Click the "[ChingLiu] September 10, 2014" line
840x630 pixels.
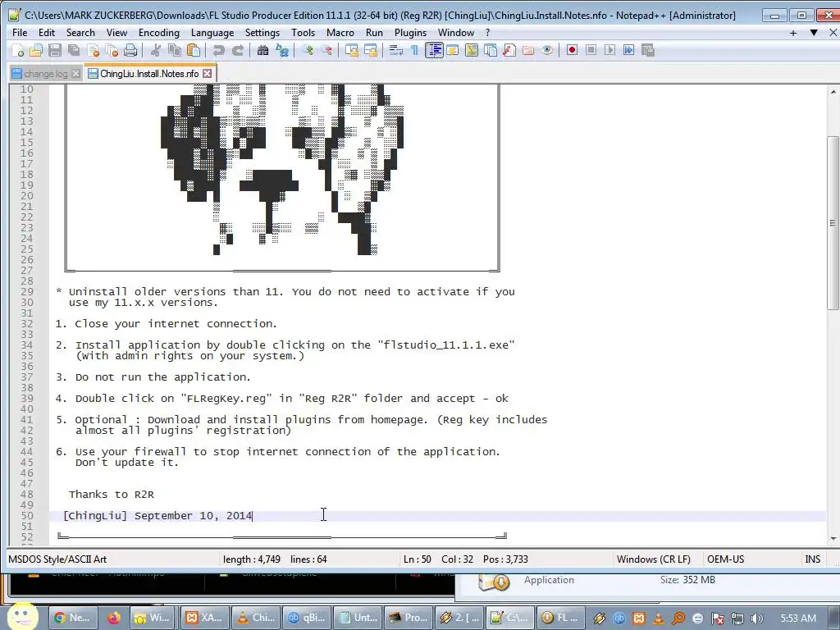coord(158,516)
